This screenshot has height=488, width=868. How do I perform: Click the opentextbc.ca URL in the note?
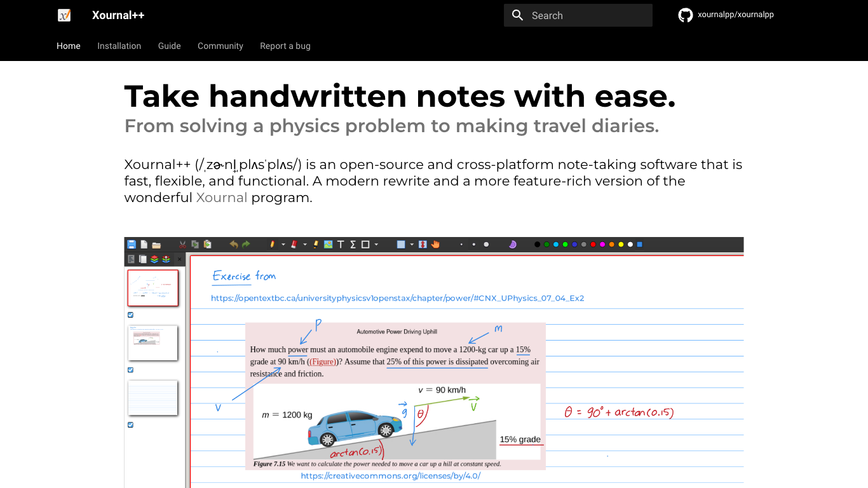pyautogui.click(x=398, y=298)
